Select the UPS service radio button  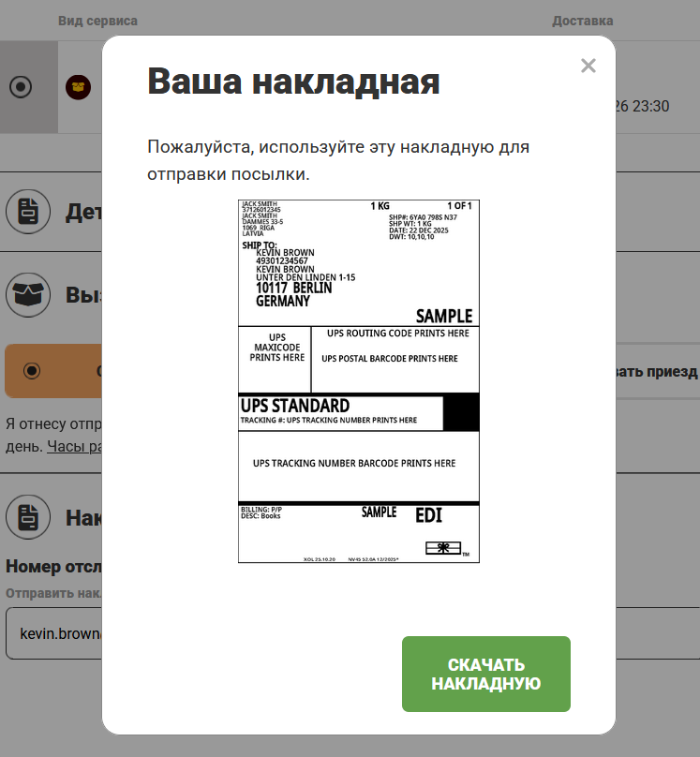[21, 87]
